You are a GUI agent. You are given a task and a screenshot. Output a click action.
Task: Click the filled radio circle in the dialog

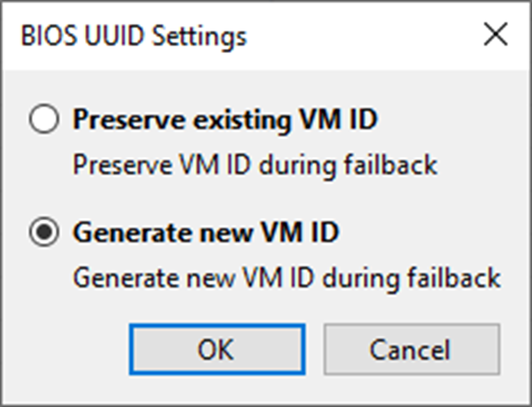(x=44, y=233)
